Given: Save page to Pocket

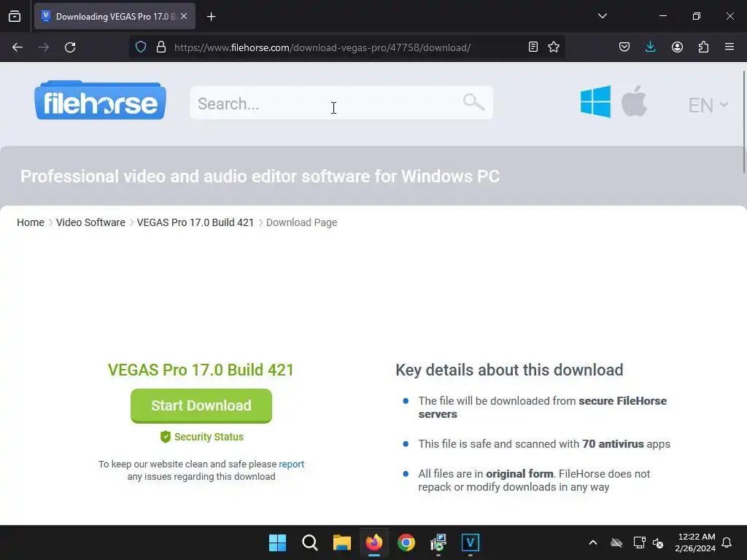Looking at the screenshot, I should pos(624,47).
